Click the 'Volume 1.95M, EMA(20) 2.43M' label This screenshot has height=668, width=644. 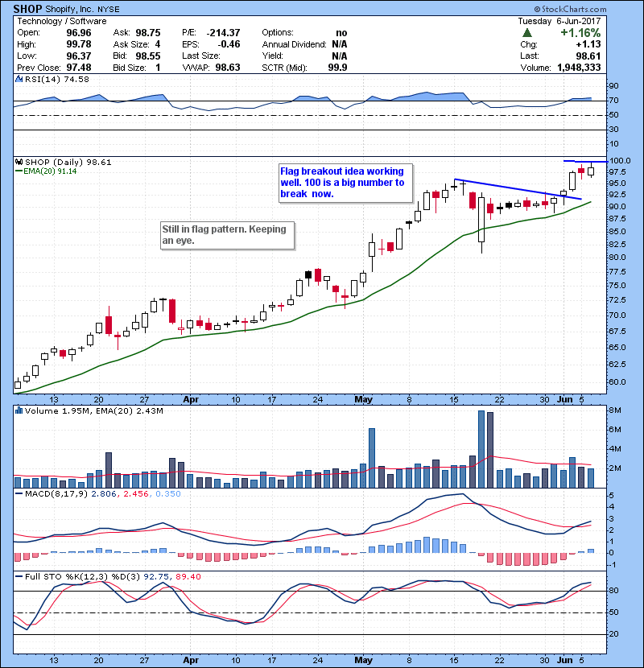tap(93, 410)
